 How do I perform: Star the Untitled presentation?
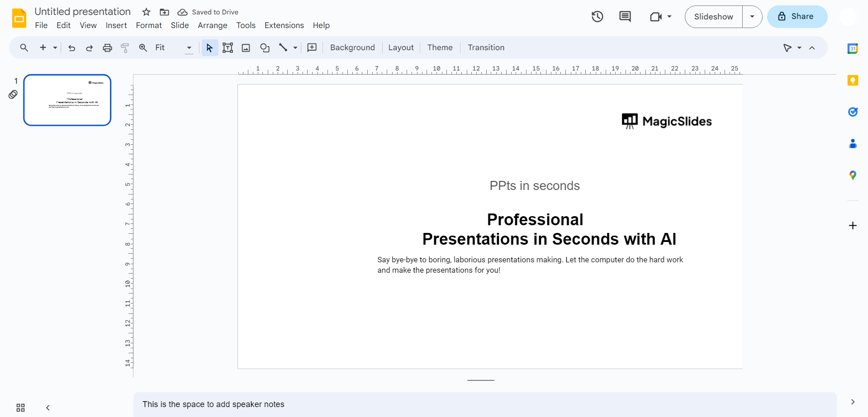click(146, 12)
